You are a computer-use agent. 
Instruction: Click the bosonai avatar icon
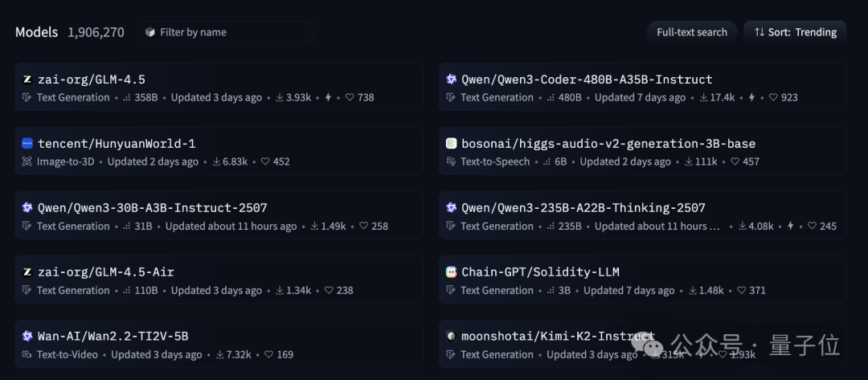point(451,144)
